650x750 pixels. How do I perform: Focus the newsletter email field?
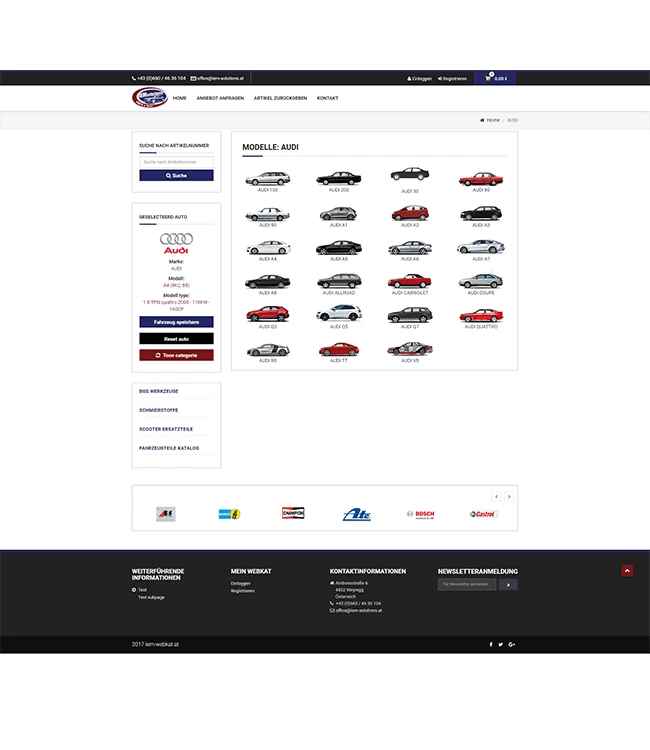click(467, 585)
